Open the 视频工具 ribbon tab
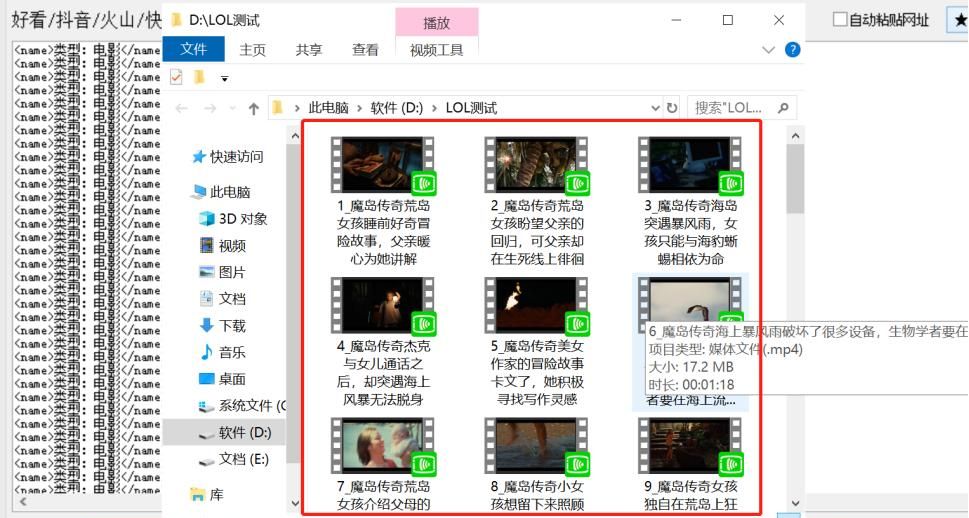Image resolution: width=969 pixels, height=518 pixels. click(436, 50)
